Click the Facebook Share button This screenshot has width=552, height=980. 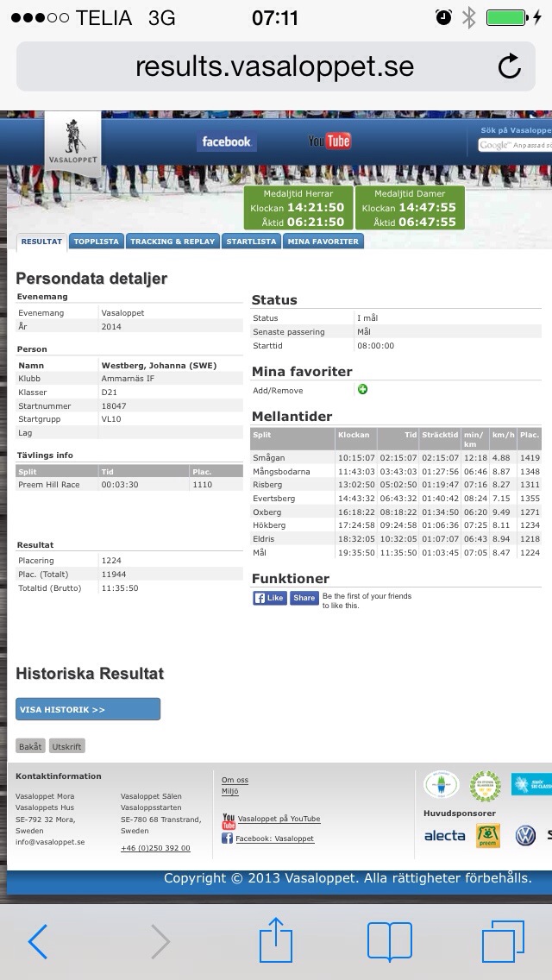[304, 598]
